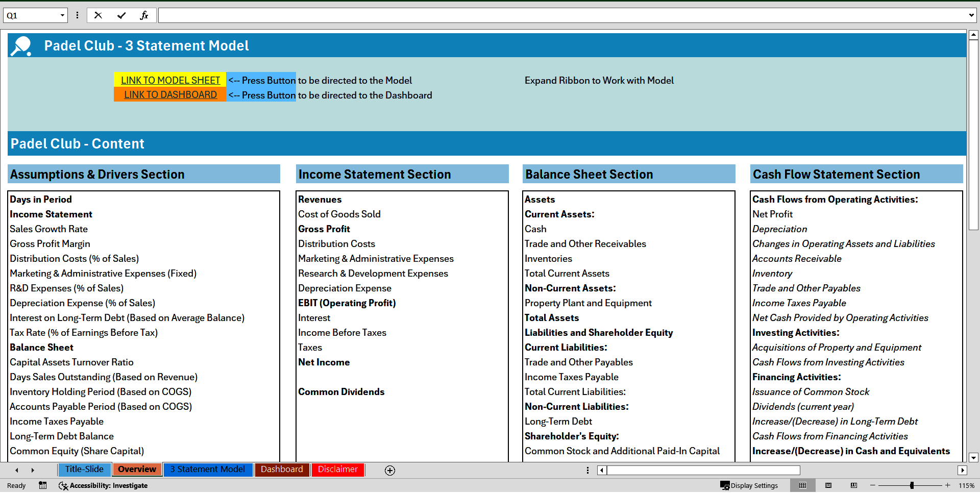Open the Name Box dropdown arrow
980x493 pixels.
pyautogui.click(x=62, y=15)
